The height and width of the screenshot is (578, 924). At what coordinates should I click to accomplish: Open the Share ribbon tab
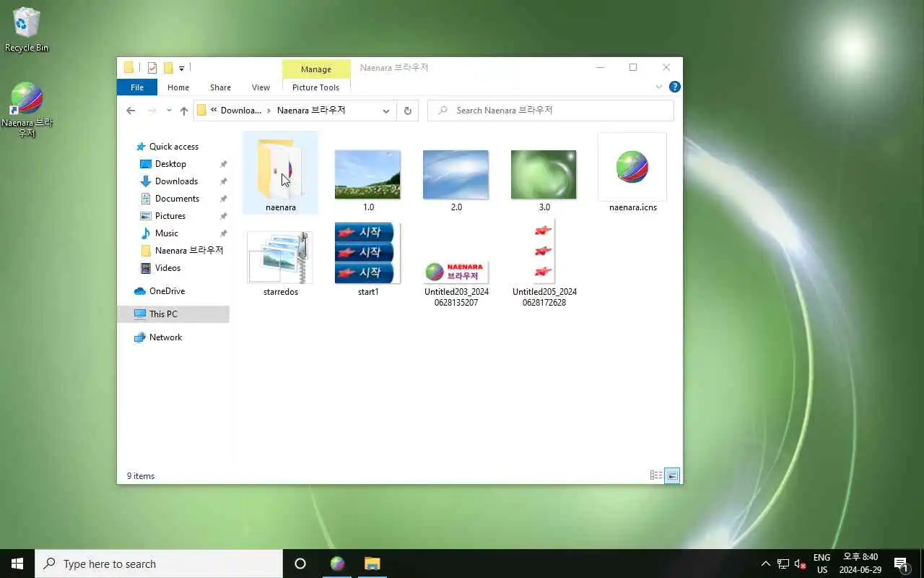point(220,87)
